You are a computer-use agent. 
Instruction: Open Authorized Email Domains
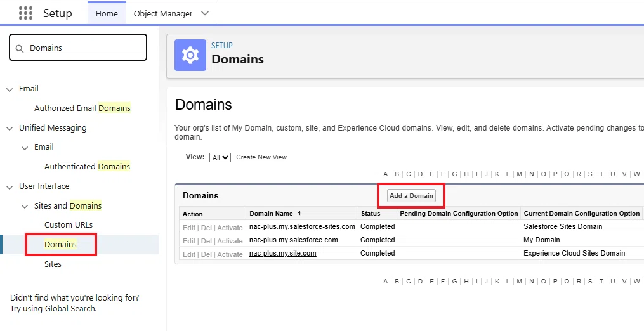pyautogui.click(x=82, y=108)
